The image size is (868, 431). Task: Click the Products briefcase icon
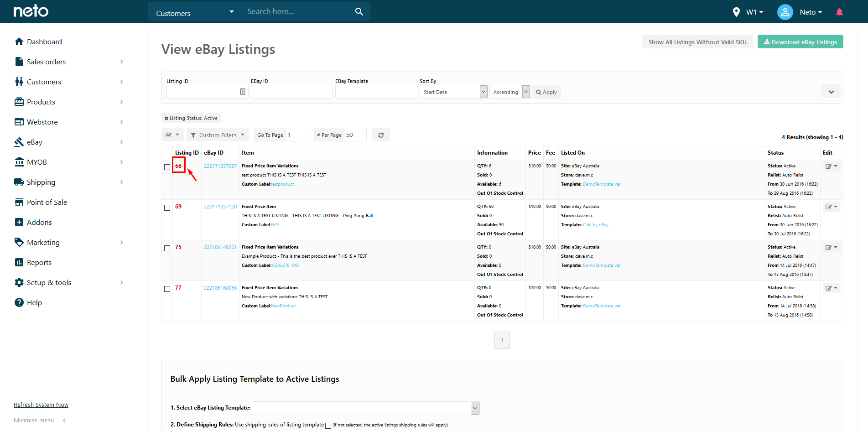pyautogui.click(x=19, y=102)
